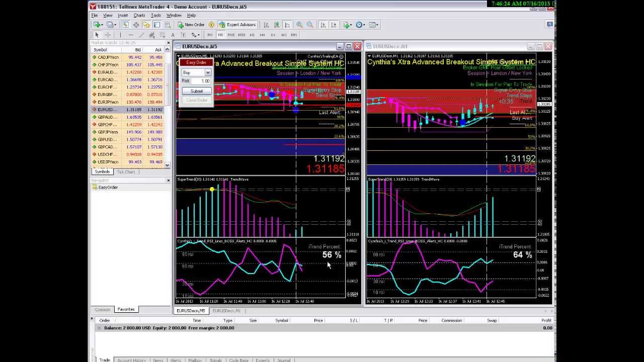Select the trendline drawing tool
Image resolution: width=644 pixels, height=362 pixels.
141,35
